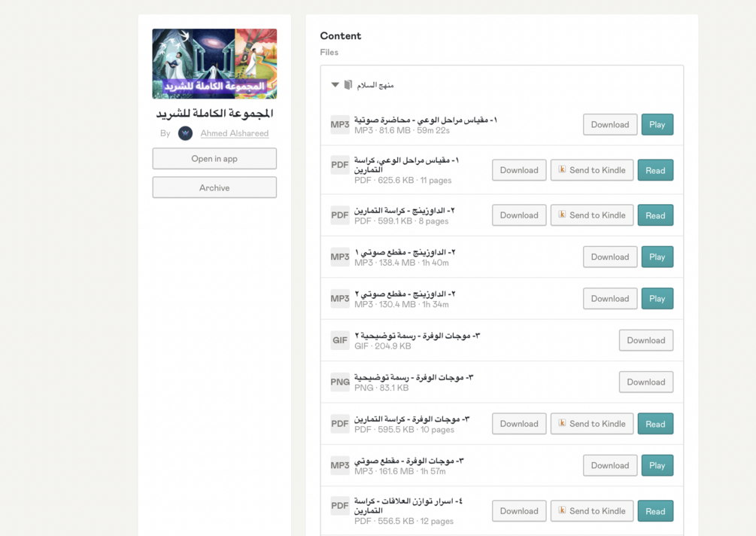Read the 625.6 KB PDF
This screenshot has width=756, height=536.
655,170
